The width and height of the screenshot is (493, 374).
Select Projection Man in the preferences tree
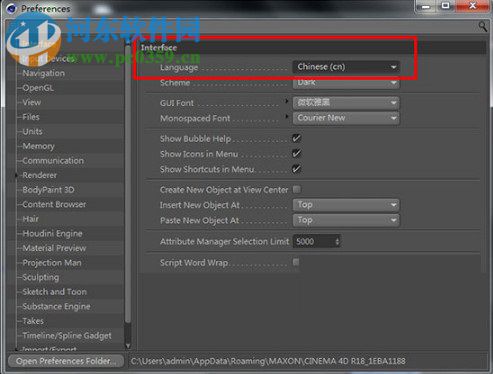(x=52, y=263)
